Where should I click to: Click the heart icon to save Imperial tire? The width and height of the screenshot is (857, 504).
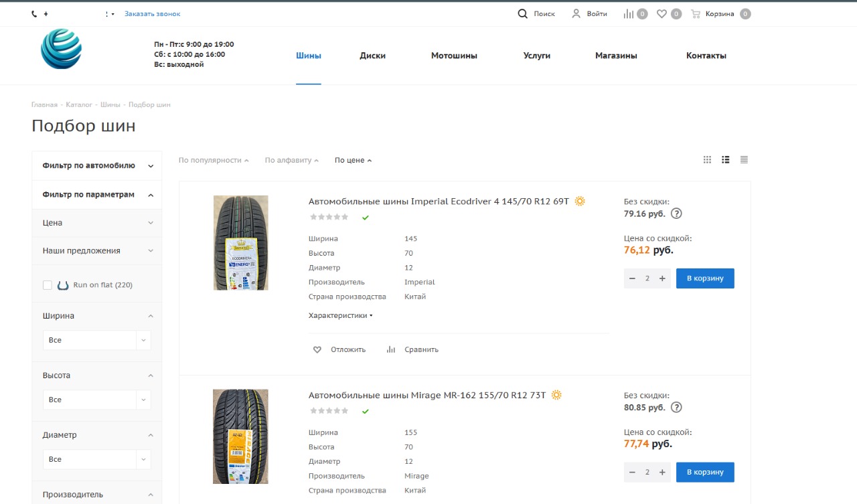coord(317,349)
